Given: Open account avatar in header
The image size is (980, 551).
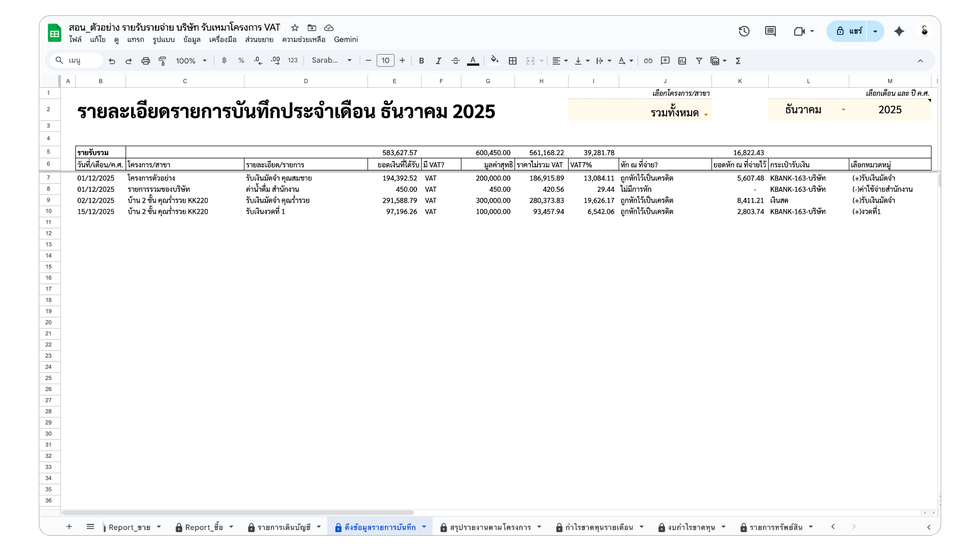Looking at the screenshot, I should click(x=924, y=31).
